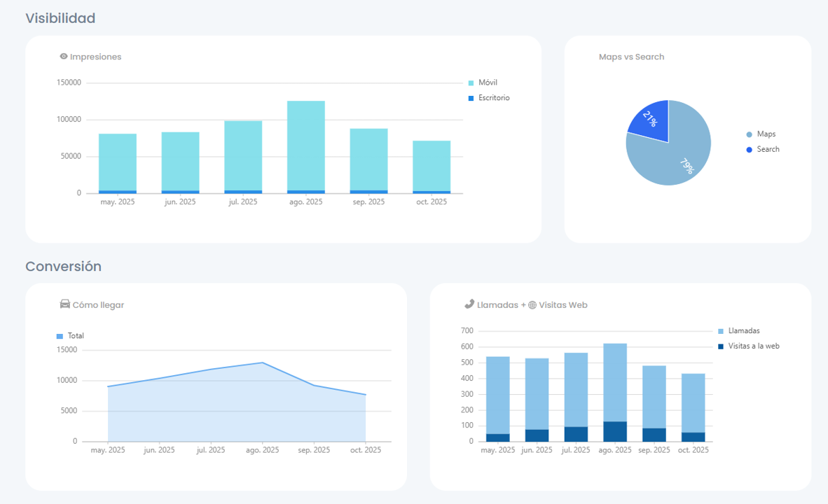Viewport: 828px width, 504px height.
Task: Click the eye icon next to Impresiones
Action: click(x=64, y=57)
